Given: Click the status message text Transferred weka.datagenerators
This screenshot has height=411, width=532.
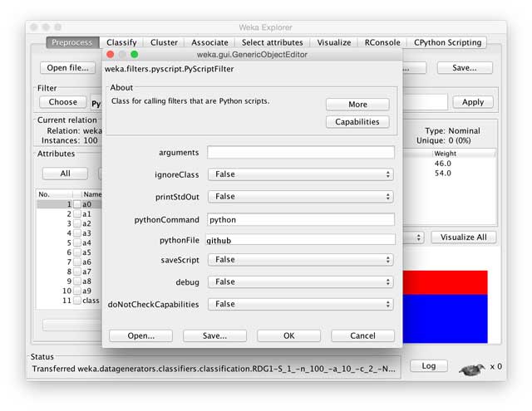Looking at the screenshot, I should [214, 369].
